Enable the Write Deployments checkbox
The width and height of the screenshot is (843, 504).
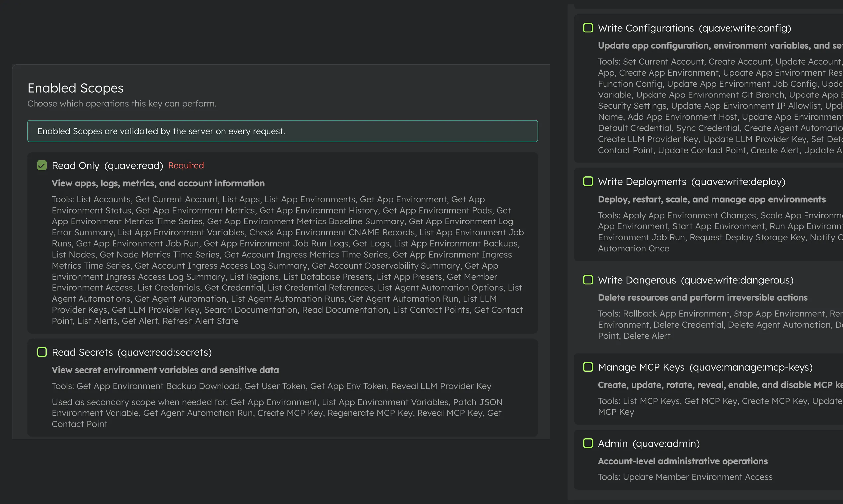coord(588,181)
